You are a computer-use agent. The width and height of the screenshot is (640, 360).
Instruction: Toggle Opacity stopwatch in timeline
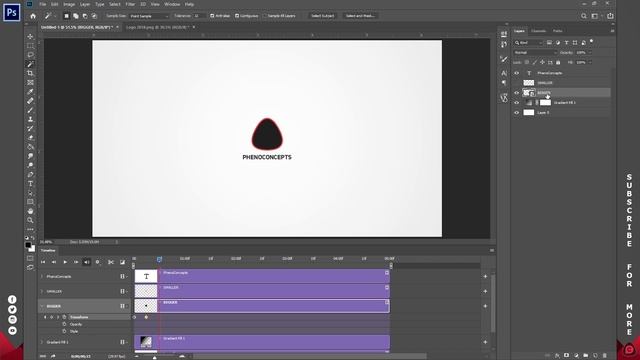click(64, 324)
